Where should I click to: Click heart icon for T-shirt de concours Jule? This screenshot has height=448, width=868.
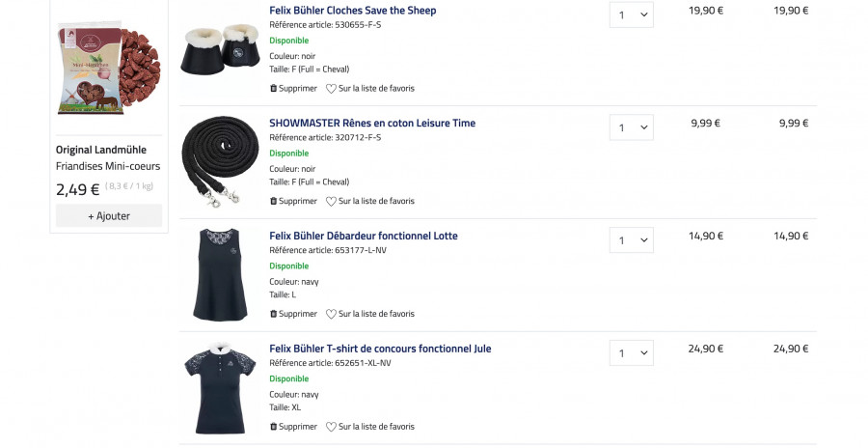click(x=331, y=427)
